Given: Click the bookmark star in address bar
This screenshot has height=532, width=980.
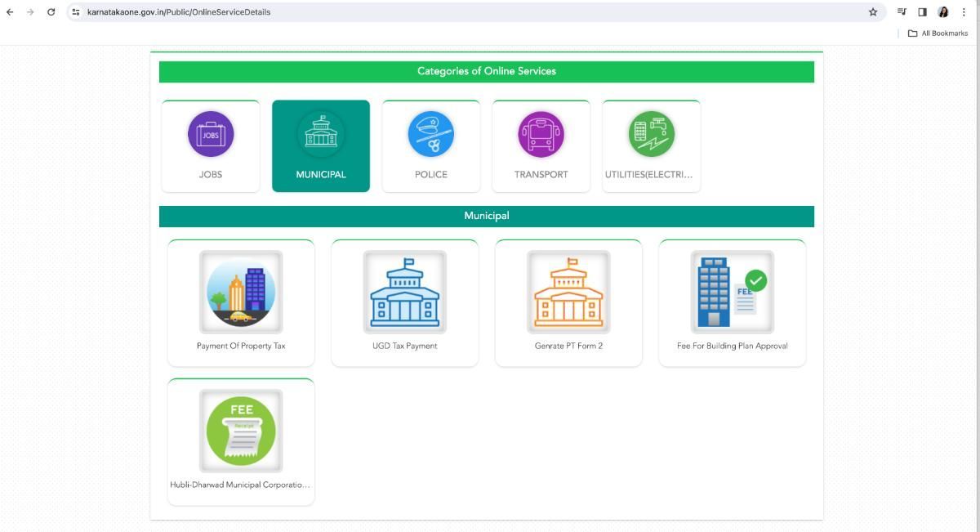Looking at the screenshot, I should click(x=872, y=11).
